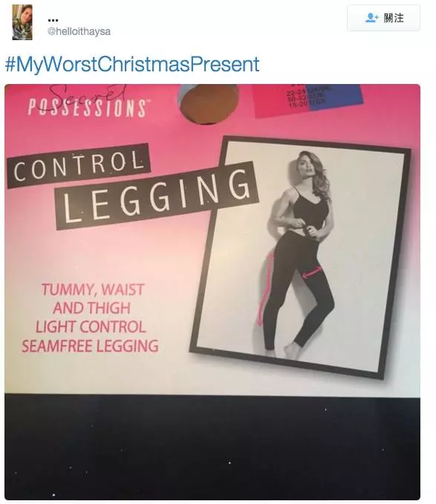Screen dimensions: 436x504
Task: Click the LEGGING label in the photo
Action: 157,196
